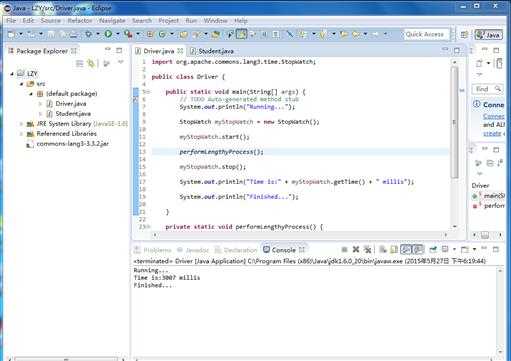Switch to the Javadoc tab
Viewport: 511px width, 361px height.
[193, 250]
